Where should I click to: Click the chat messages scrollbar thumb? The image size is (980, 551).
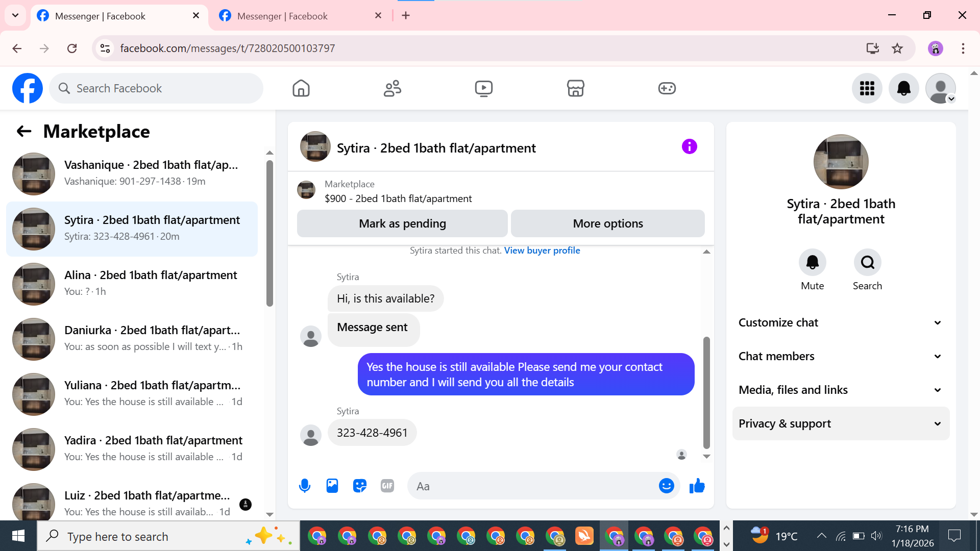click(x=706, y=392)
